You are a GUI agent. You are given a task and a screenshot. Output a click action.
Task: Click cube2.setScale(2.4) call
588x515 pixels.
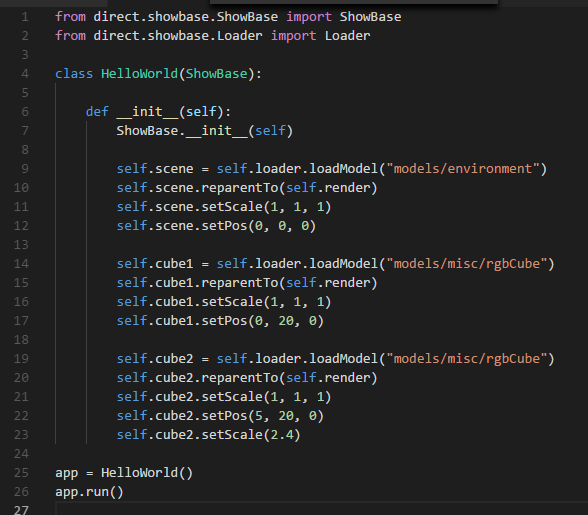208,435
